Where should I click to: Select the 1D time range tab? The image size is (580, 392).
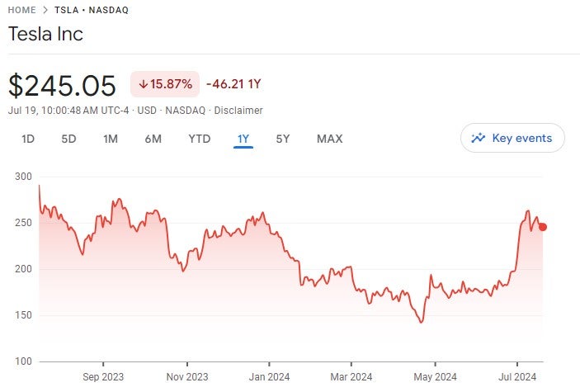(x=28, y=139)
